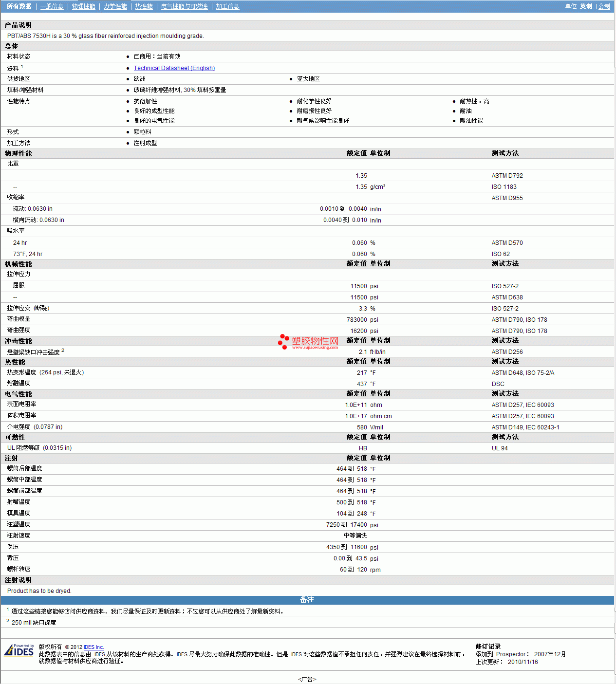Switch to the 热性能 tab
The image size is (616, 684).
point(144,6)
